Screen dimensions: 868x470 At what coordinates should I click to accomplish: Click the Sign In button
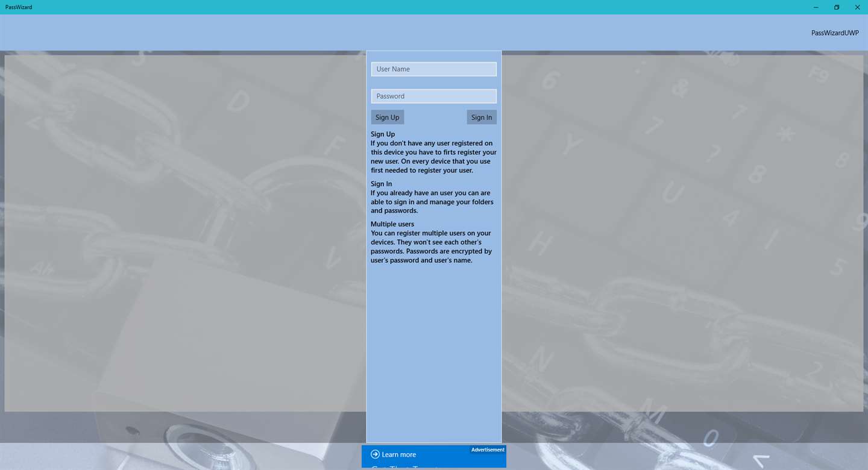coord(481,117)
